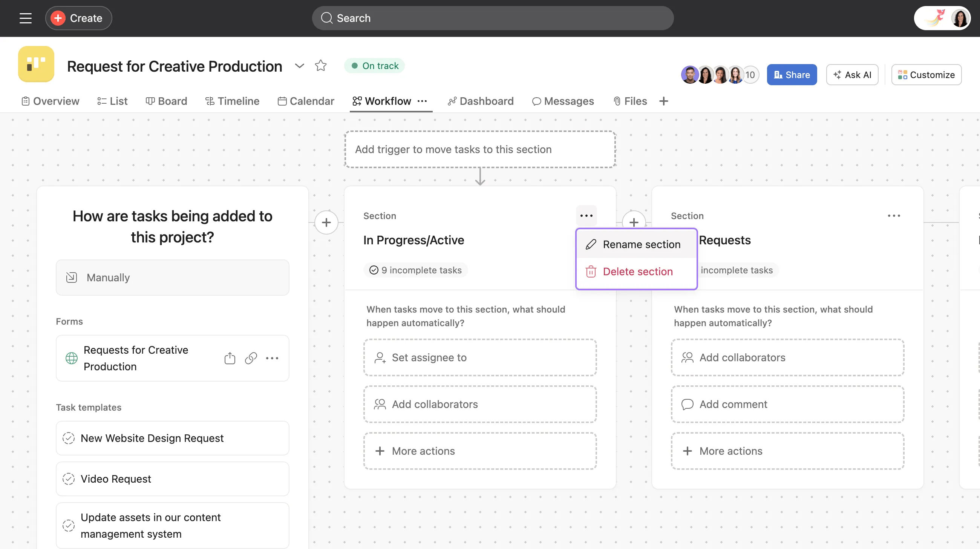Check the New Website Design Request template checkbox
Screen dimensions: 980x549
(69, 438)
